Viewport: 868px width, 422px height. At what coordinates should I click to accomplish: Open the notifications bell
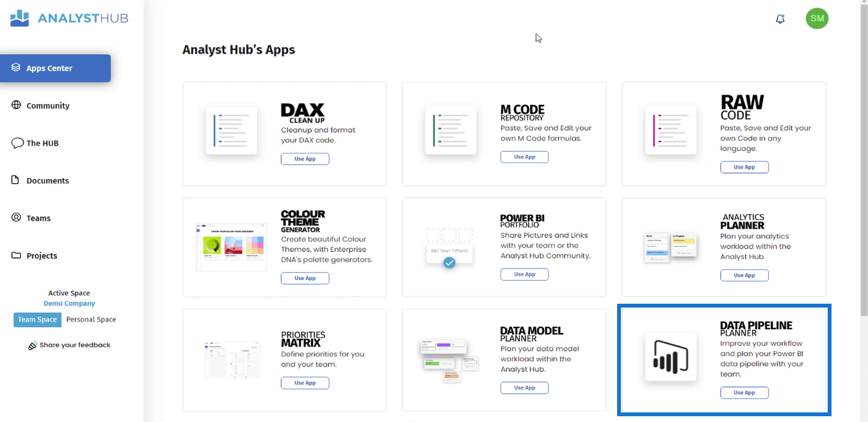(x=780, y=19)
